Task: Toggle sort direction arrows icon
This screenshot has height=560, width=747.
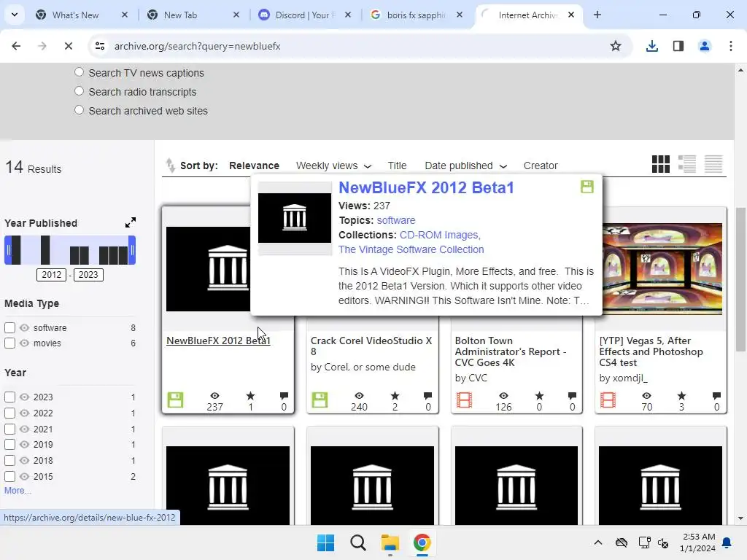Action: (x=170, y=166)
